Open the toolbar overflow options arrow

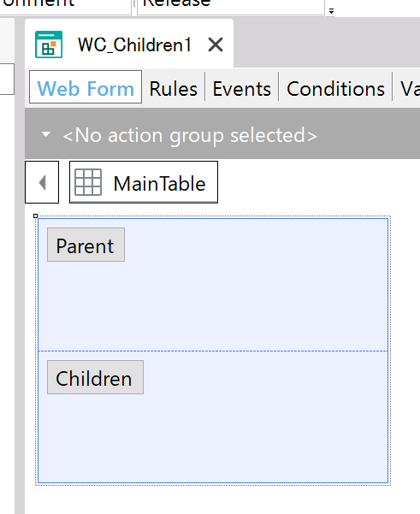[x=331, y=11]
